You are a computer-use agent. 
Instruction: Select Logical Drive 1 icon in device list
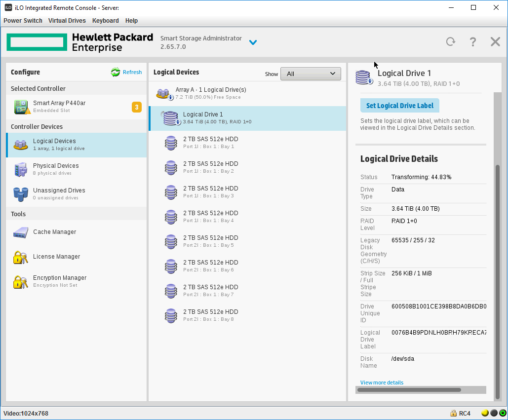point(170,118)
